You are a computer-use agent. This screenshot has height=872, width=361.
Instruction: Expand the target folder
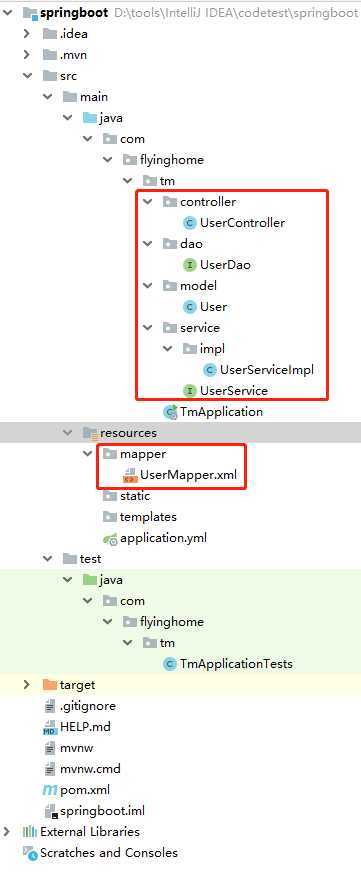click(26, 685)
